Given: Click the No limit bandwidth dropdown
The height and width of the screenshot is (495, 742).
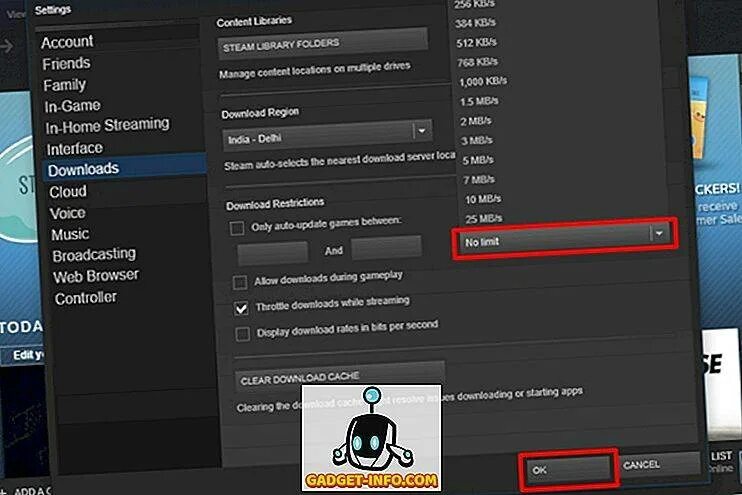Looking at the screenshot, I should coord(565,239).
